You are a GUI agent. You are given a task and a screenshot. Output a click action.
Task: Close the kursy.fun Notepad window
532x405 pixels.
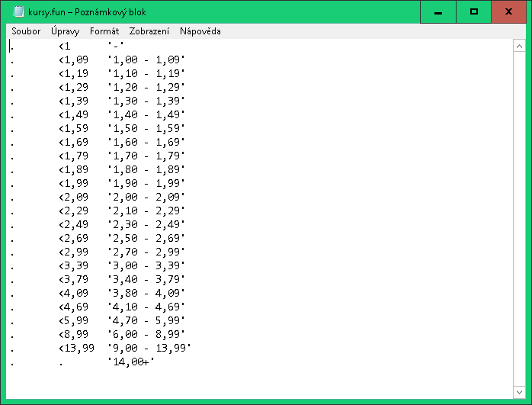click(x=508, y=12)
